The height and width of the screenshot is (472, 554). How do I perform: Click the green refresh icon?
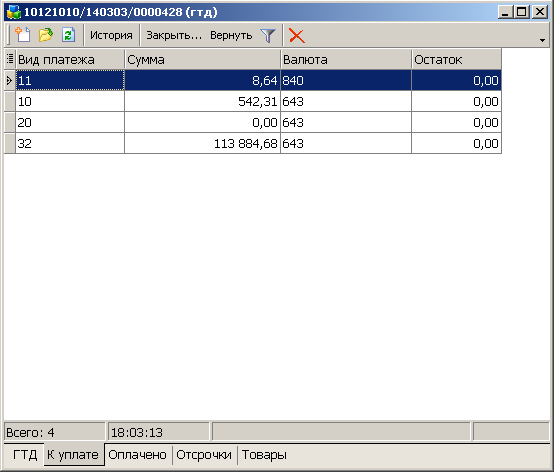tap(68, 35)
